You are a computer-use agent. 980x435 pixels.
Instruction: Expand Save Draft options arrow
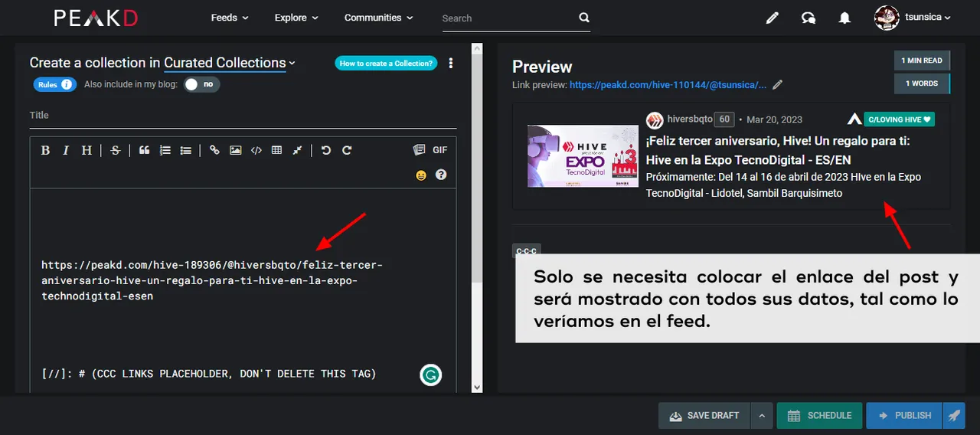coord(761,415)
